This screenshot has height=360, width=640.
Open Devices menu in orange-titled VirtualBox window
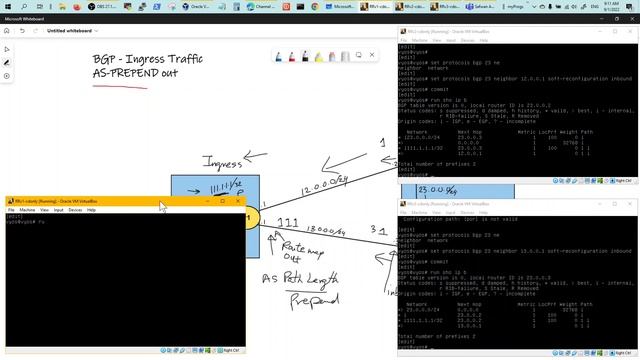click(75, 210)
